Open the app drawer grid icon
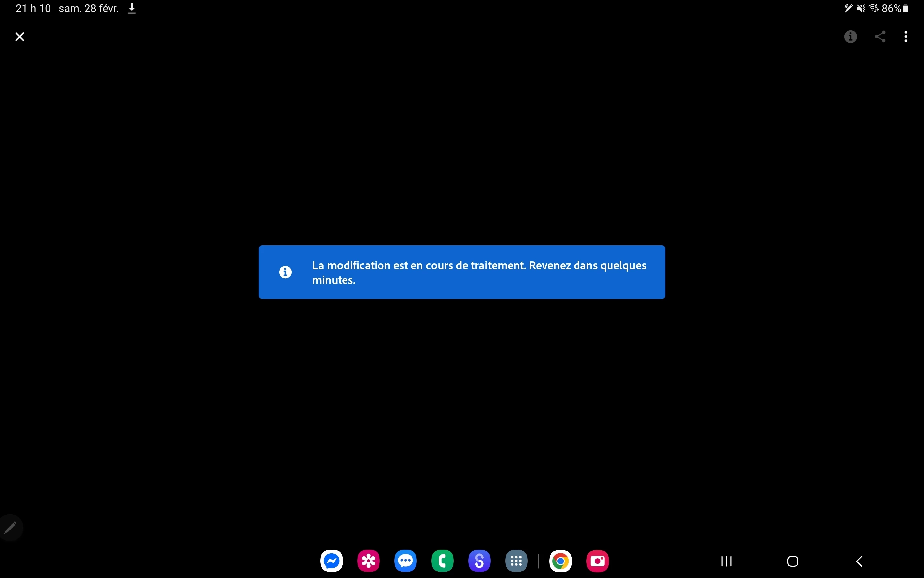Image resolution: width=924 pixels, height=578 pixels. coord(516,561)
